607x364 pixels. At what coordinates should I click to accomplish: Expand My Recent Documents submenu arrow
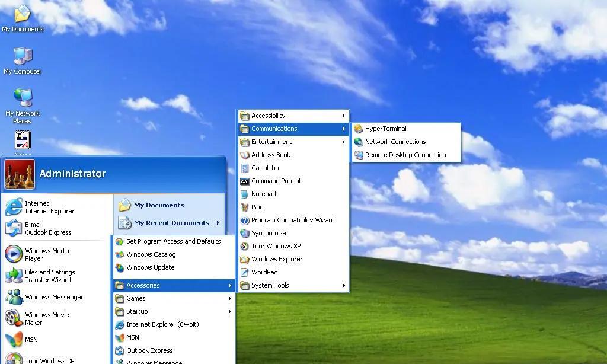pos(218,223)
